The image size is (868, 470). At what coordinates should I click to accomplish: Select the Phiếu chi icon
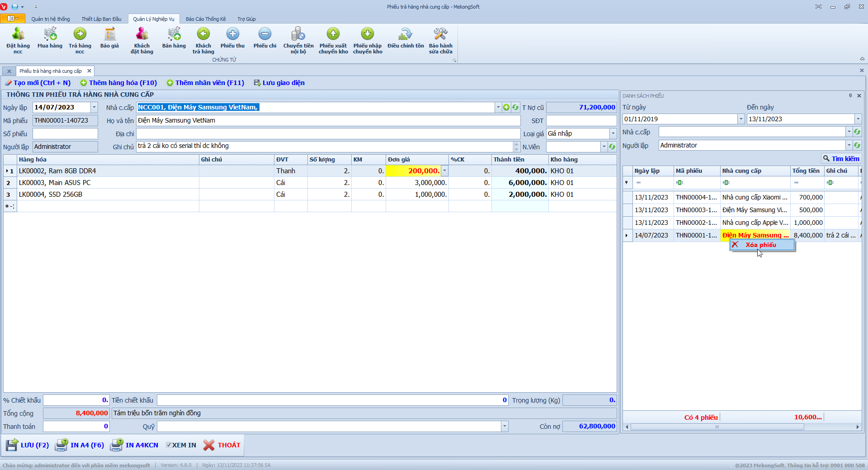click(264, 34)
